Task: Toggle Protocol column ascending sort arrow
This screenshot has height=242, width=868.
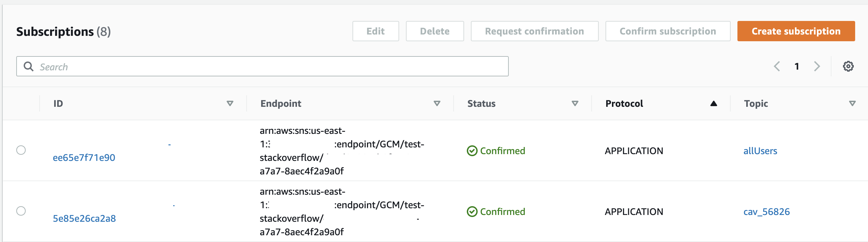Action: click(x=714, y=103)
